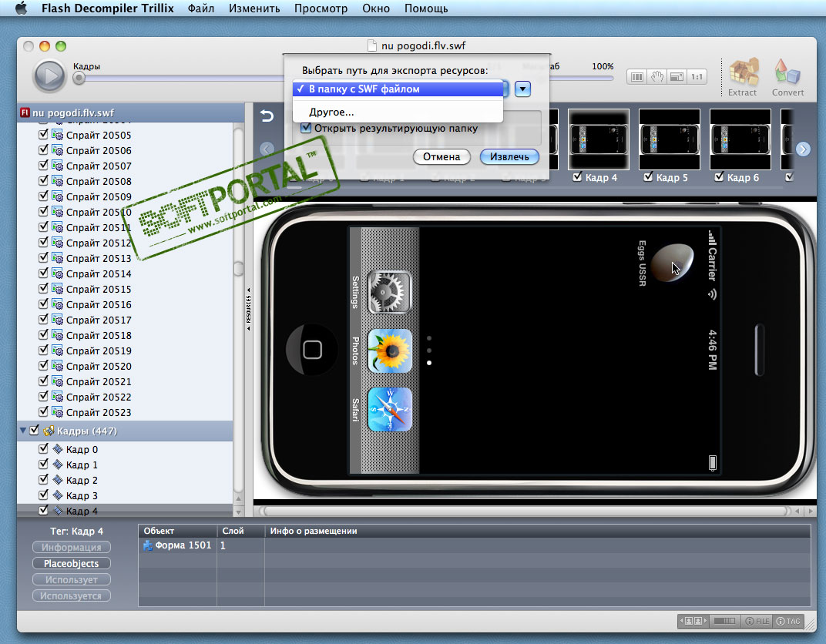
Task: Uncheck the Кадр 6 thumbnail checkbox
Action: (719, 177)
